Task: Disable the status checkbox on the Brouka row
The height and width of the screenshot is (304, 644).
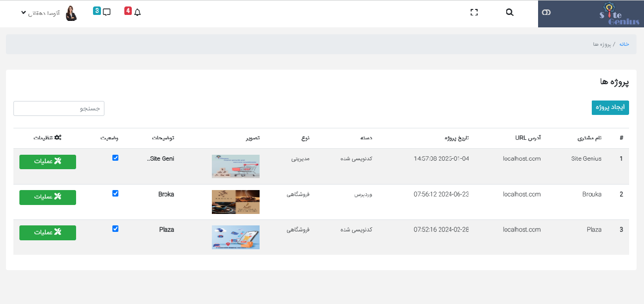Action: coord(115,194)
